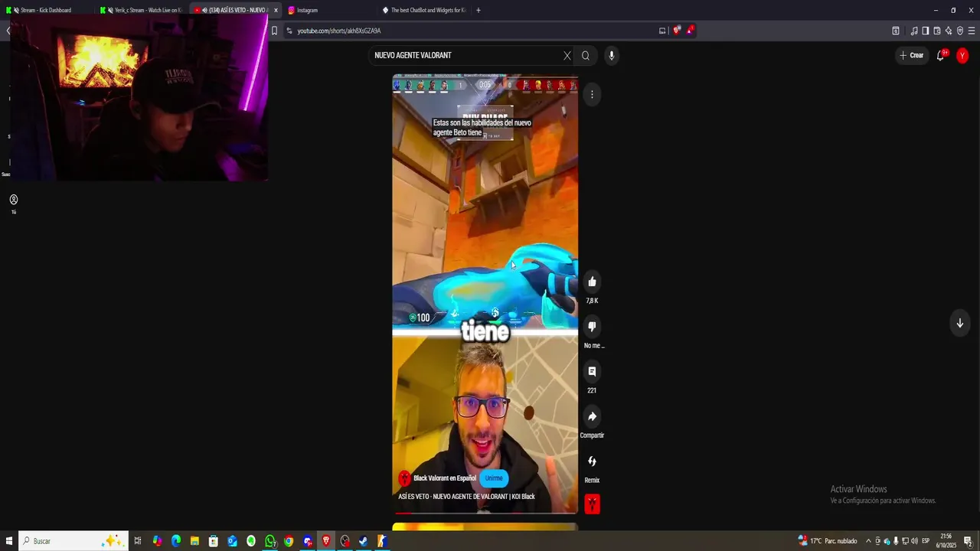
Task: Open the Counter-Strike taskbar icon
Action: click(x=382, y=541)
